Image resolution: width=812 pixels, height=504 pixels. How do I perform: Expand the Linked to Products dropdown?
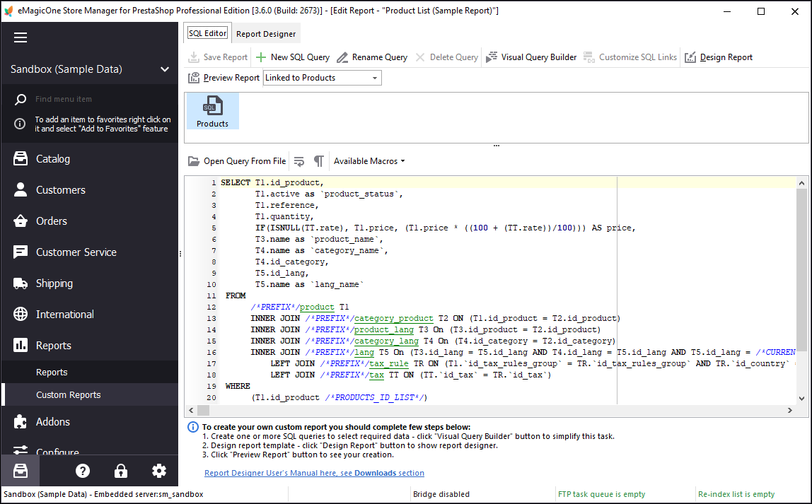(374, 78)
